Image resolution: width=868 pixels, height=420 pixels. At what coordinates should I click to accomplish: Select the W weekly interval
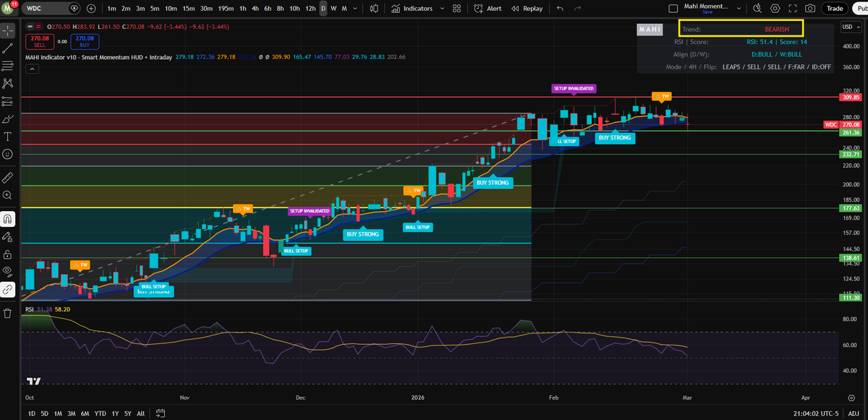tap(333, 9)
